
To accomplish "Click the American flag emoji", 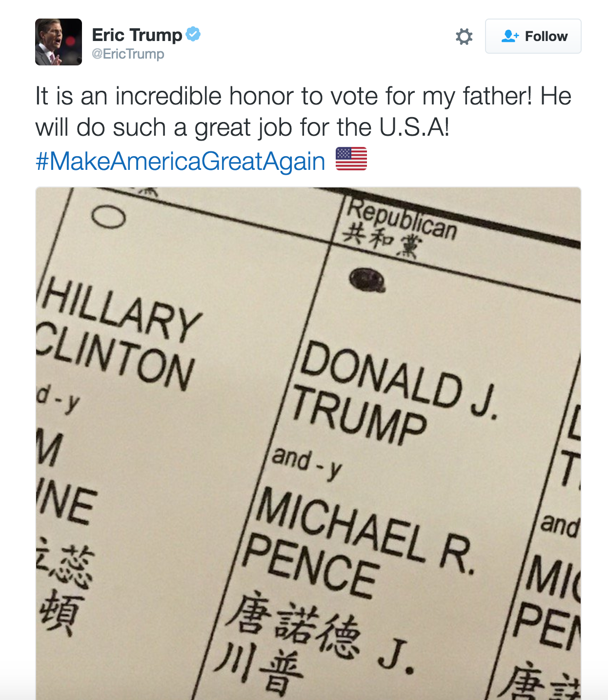I will tap(351, 159).
